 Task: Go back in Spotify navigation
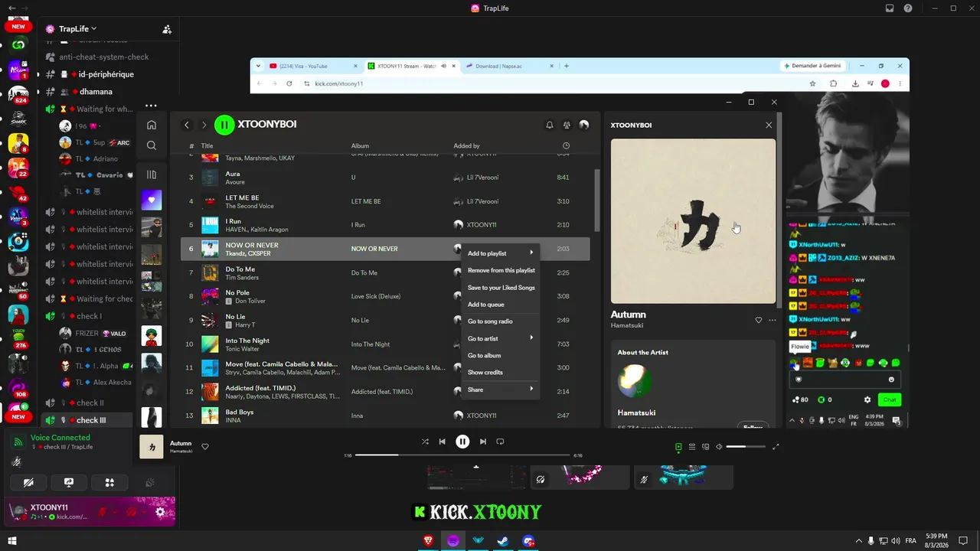pos(186,125)
